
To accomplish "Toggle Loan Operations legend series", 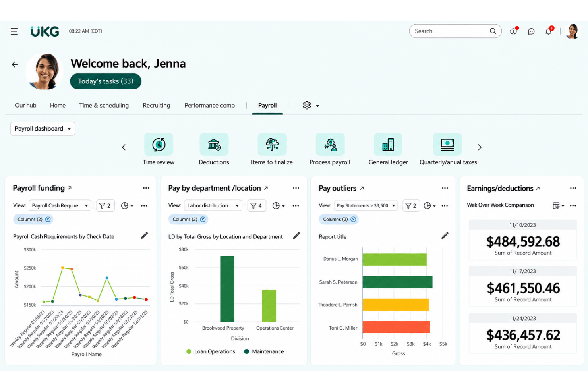I will [x=211, y=351].
